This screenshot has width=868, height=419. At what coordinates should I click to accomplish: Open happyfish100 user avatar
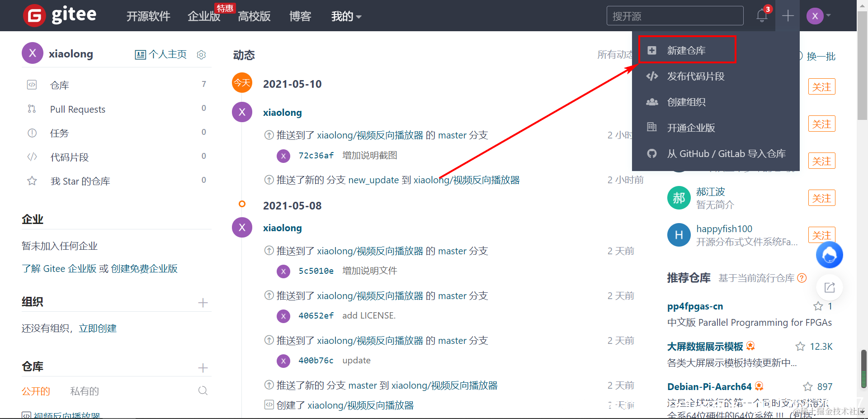click(x=679, y=235)
